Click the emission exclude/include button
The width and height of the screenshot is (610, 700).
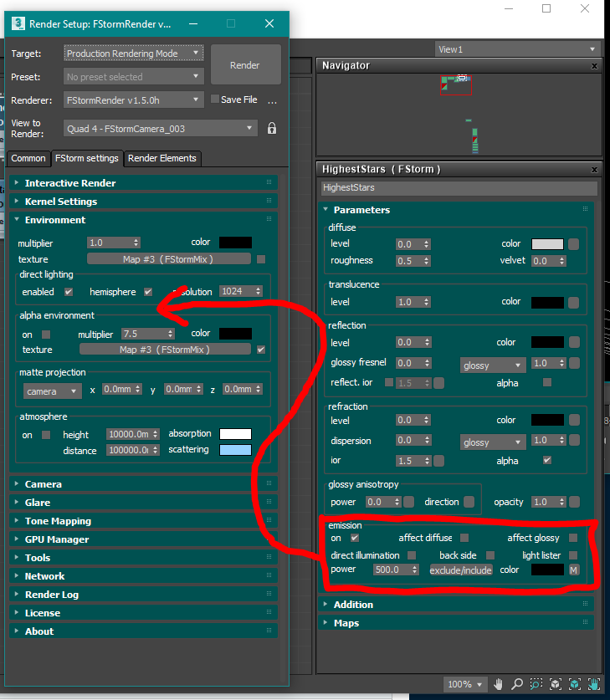(460, 570)
